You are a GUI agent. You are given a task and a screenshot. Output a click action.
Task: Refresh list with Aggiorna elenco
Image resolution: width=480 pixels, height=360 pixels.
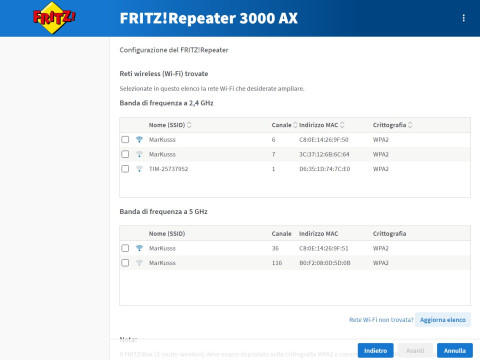tap(443, 320)
